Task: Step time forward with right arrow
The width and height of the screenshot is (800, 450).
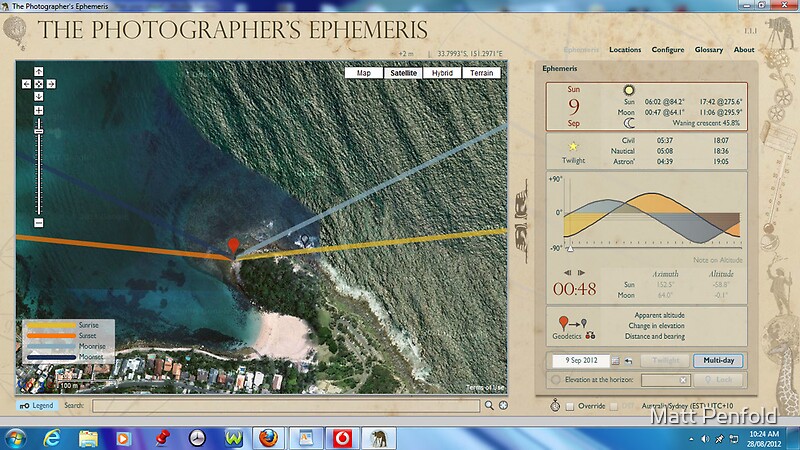Action: (x=581, y=273)
